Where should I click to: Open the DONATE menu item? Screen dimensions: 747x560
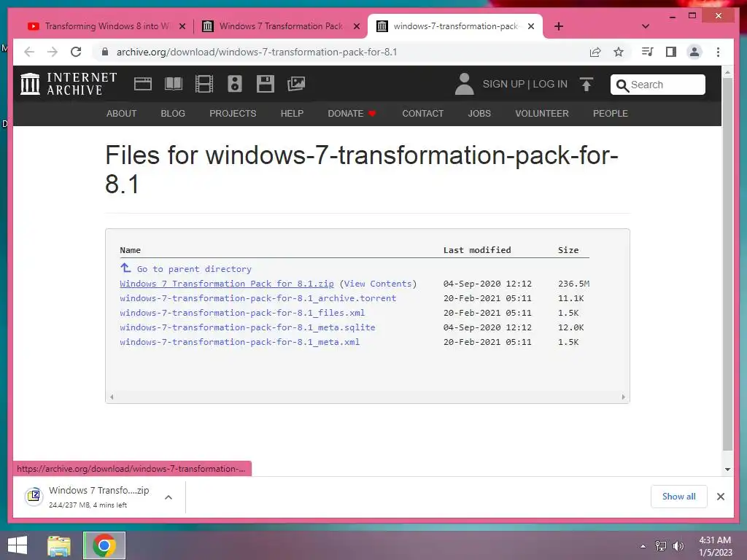(x=352, y=113)
